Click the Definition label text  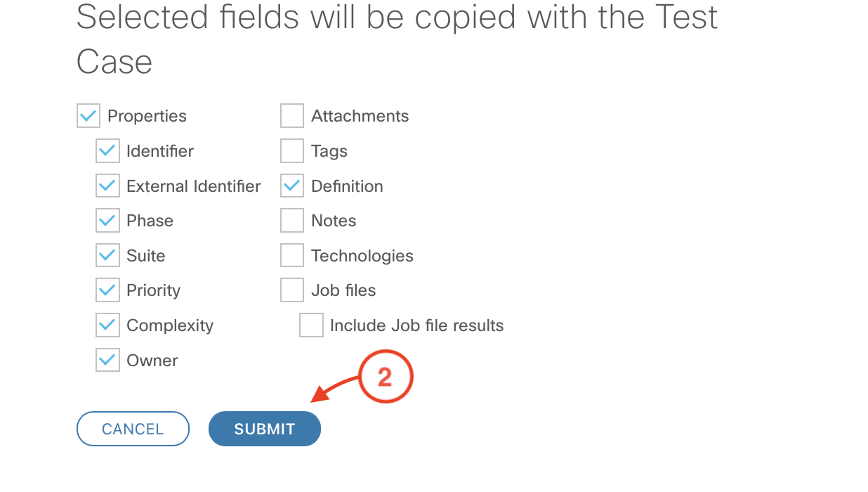(347, 186)
